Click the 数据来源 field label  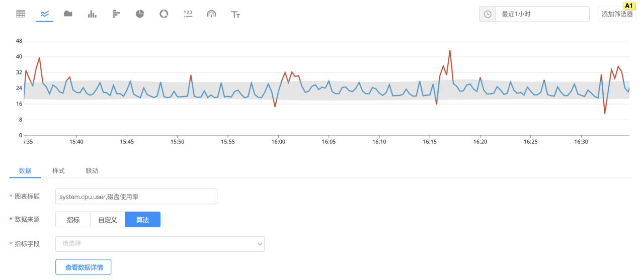[27, 220]
